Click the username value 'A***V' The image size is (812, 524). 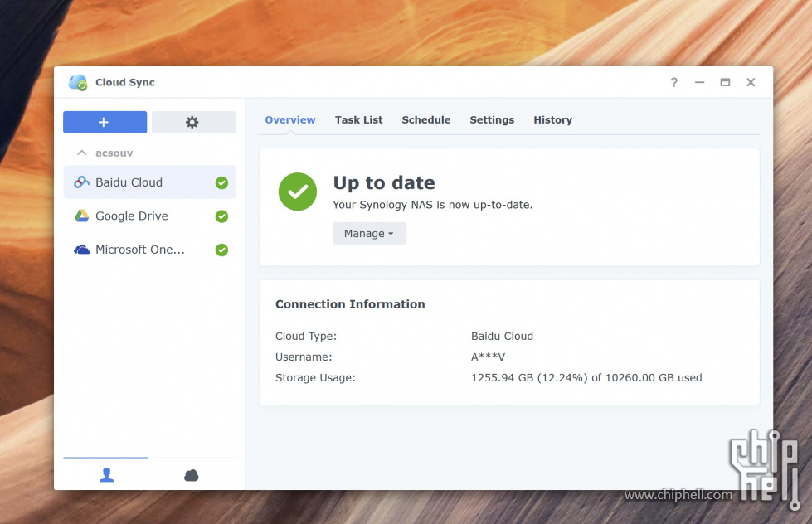tap(488, 357)
